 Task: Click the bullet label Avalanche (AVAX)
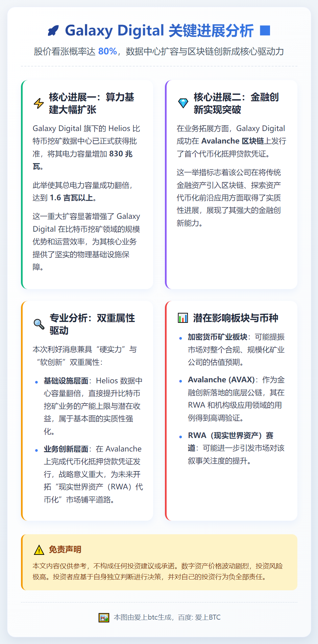pos(221,380)
